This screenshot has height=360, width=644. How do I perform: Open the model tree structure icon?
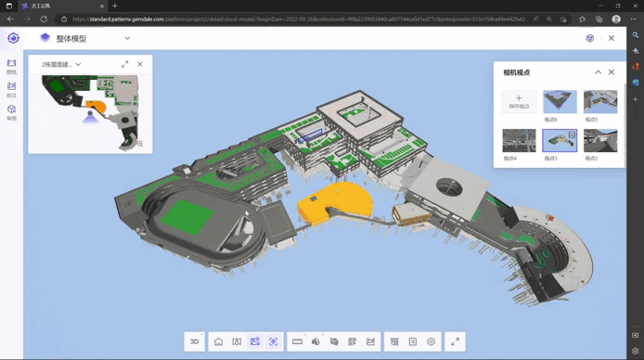394,341
